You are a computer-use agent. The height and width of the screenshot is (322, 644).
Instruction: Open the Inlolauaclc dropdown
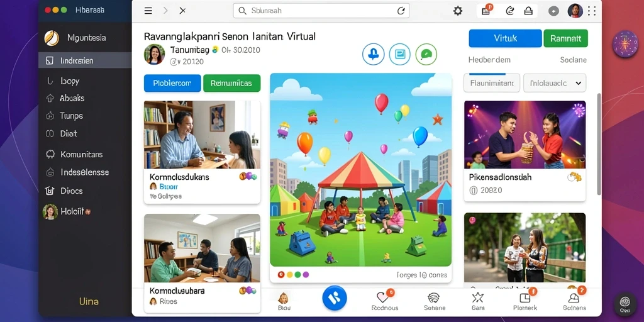point(555,83)
